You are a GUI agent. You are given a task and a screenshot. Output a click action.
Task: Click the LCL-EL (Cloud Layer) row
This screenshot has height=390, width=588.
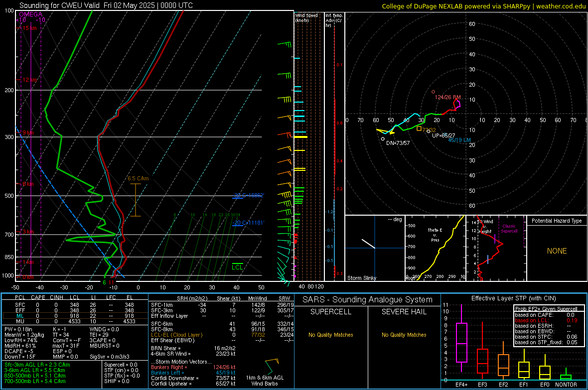[x=222, y=335]
